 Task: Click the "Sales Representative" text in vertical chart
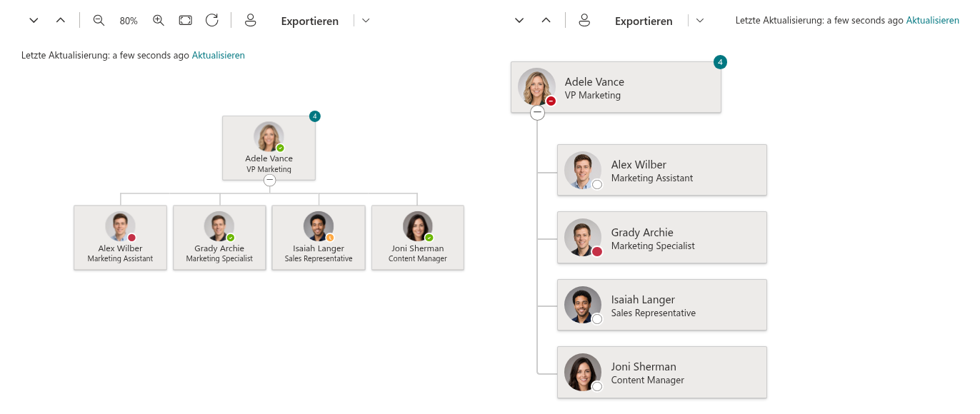(x=654, y=313)
